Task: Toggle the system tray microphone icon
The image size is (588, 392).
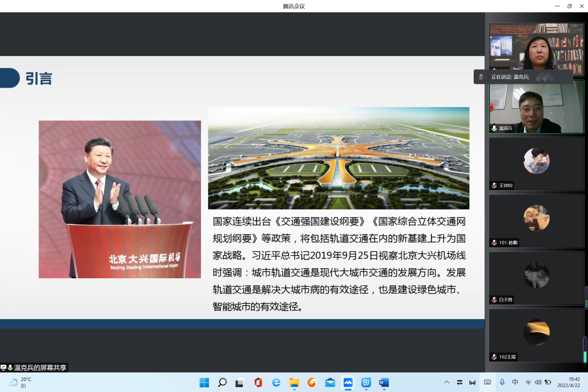Action: [501, 382]
